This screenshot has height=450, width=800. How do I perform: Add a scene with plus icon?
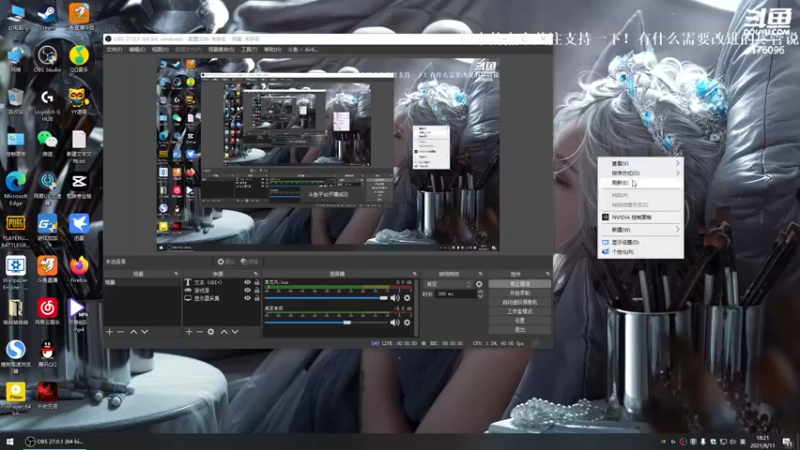pyautogui.click(x=109, y=332)
